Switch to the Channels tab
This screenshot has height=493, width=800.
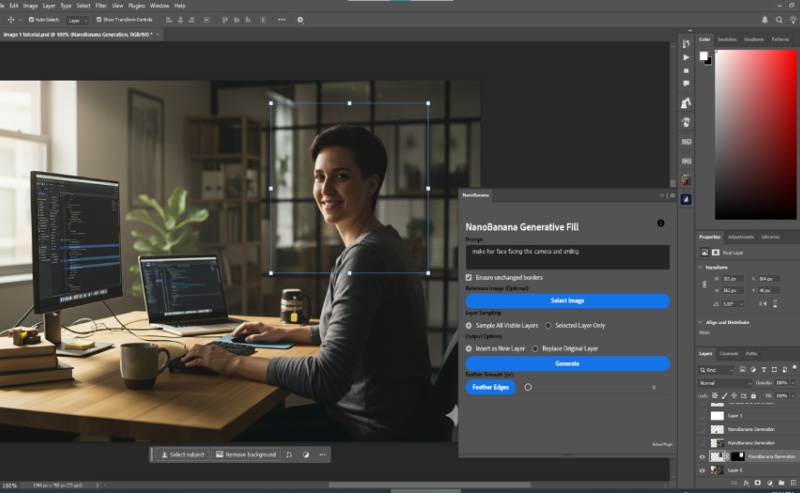(729, 353)
